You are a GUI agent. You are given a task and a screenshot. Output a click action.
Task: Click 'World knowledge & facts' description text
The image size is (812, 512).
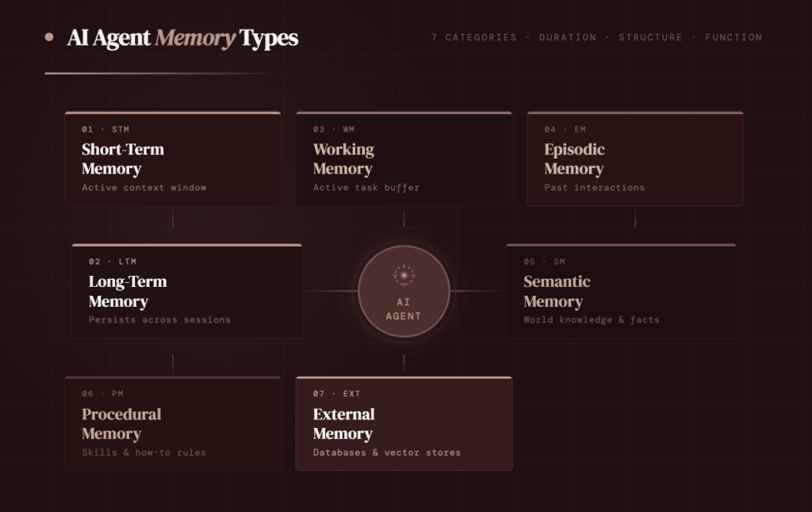[592, 320]
